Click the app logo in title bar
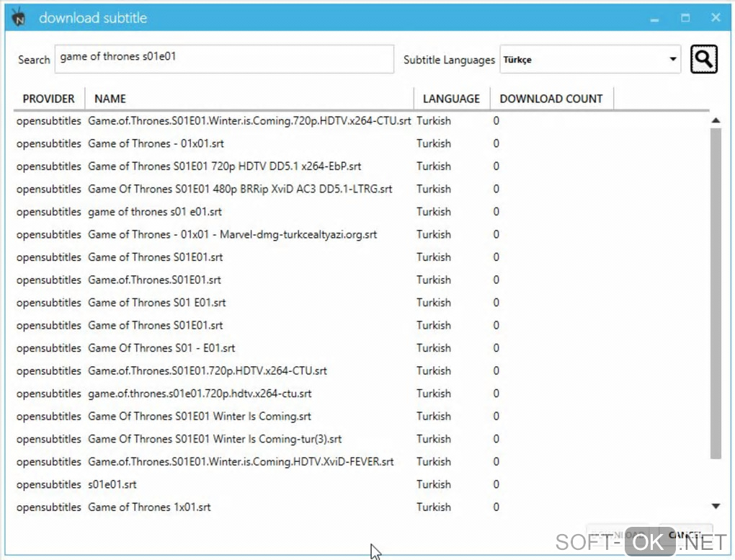Viewport: 735px width, 560px height. tap(19, 18)
